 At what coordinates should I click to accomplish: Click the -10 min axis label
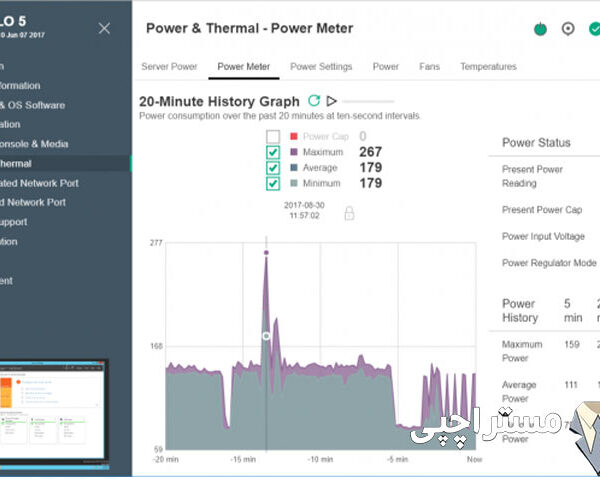320,459
